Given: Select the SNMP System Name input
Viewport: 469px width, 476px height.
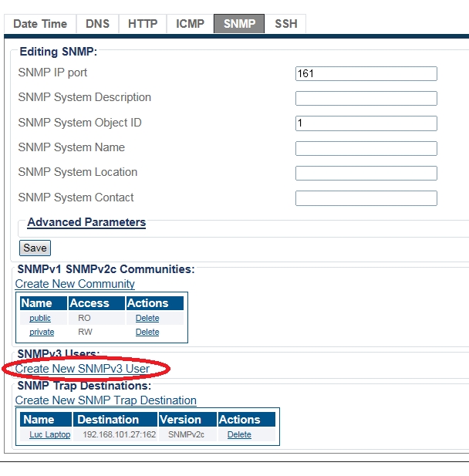Looking at the screenshot, I should 366,149.
